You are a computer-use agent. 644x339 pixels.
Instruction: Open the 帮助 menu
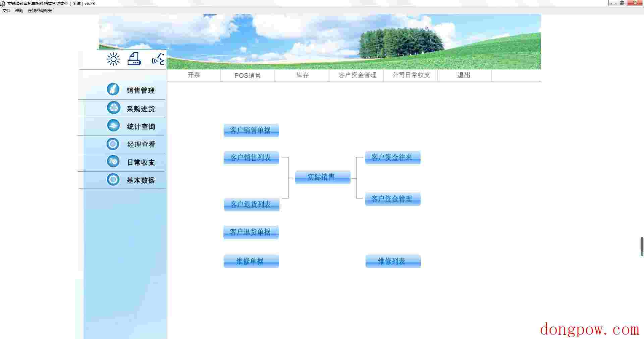point(19,11)
